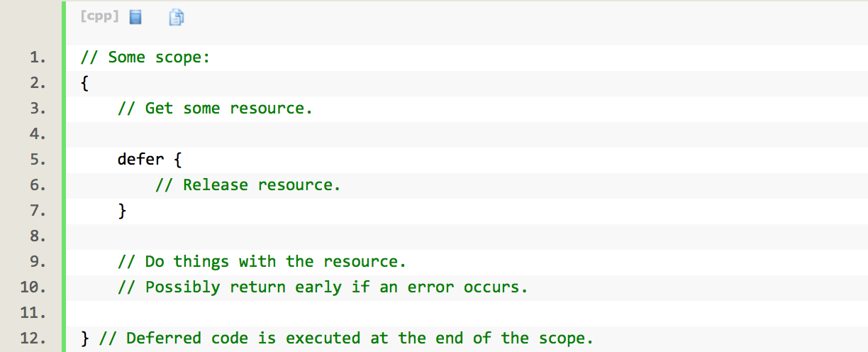Screen dimensions: 868x352
Task: Click the "Do things with the resource" comment
Action: click(x=262, y=262)
